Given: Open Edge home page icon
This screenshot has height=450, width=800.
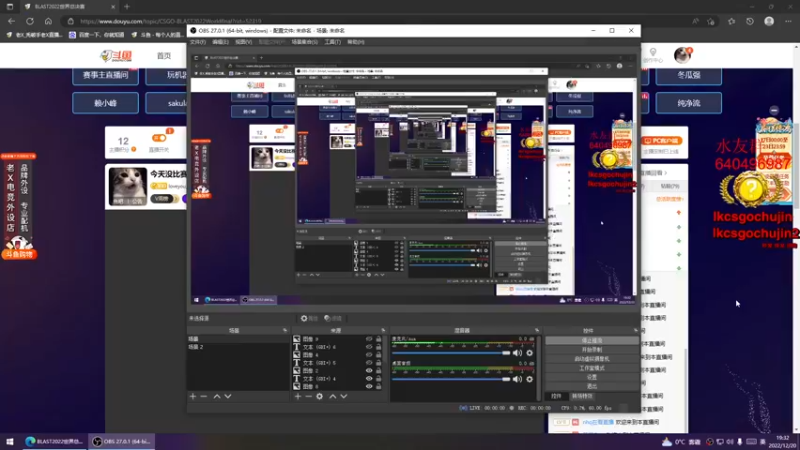Looking at the screenshot, I should (48, 21).
